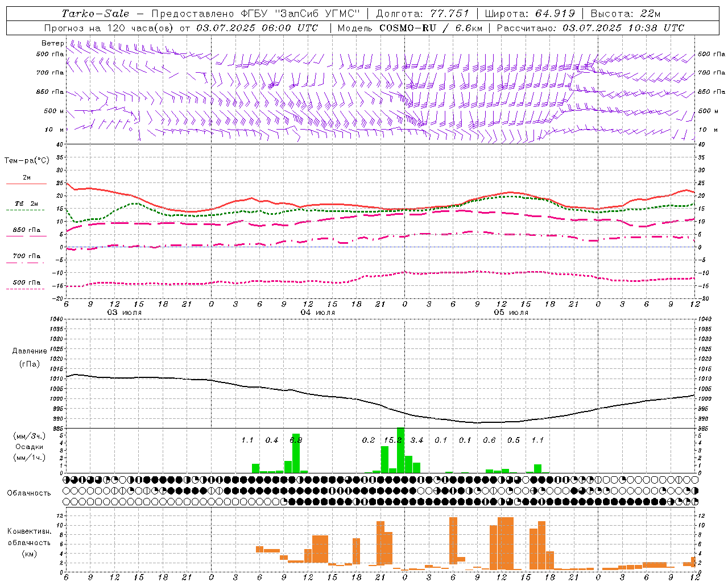Click the 0.2 precipitation total
The image size is (728, 582).
coord(369,440)
